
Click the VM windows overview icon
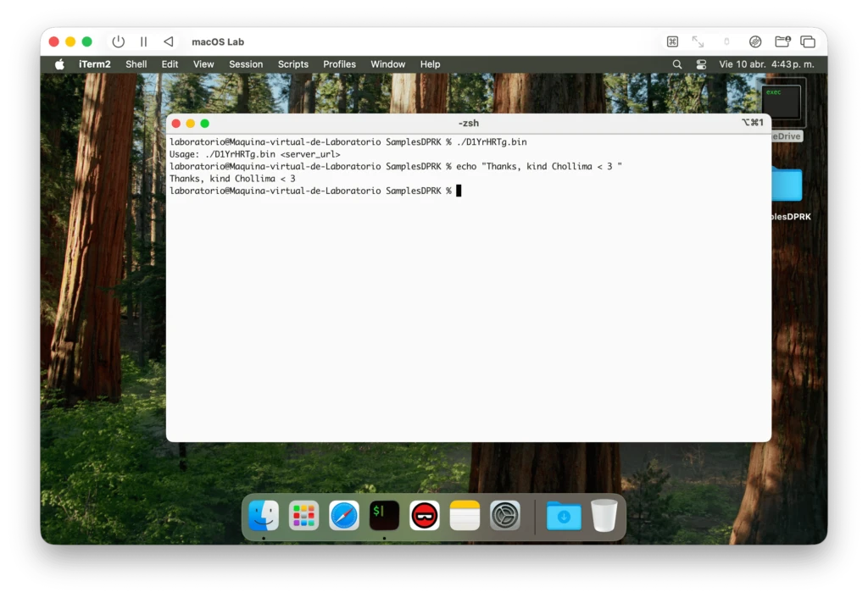pos(808,42)
